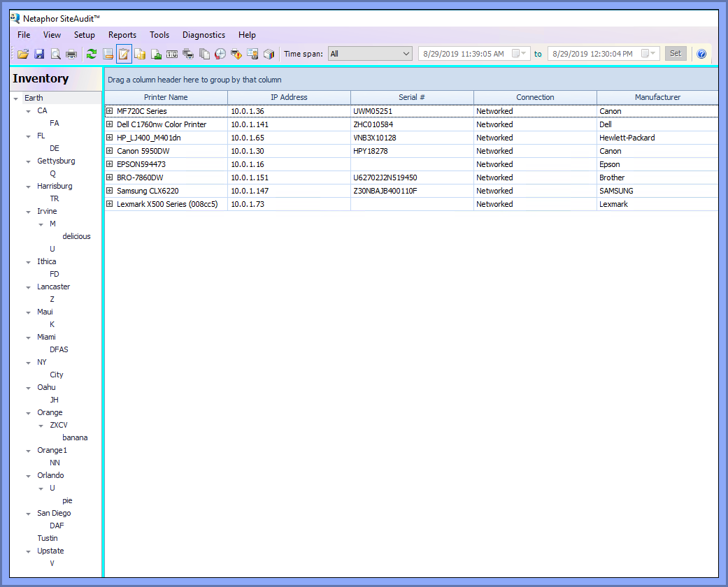This screenshot has width=728, height=587.
Task: Open Print Preview from the toolbar
Action: point(55,54)
